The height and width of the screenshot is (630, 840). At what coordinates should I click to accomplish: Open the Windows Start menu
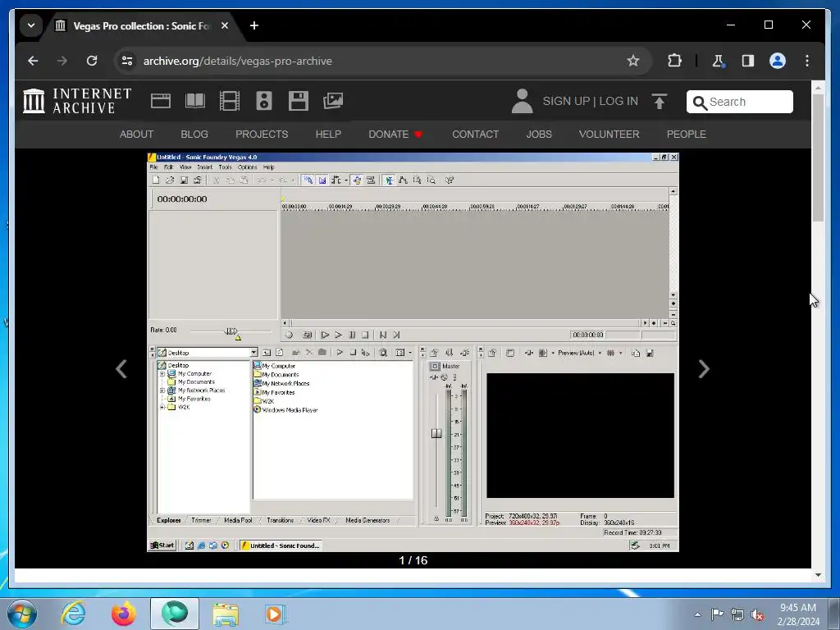point(22,614)
